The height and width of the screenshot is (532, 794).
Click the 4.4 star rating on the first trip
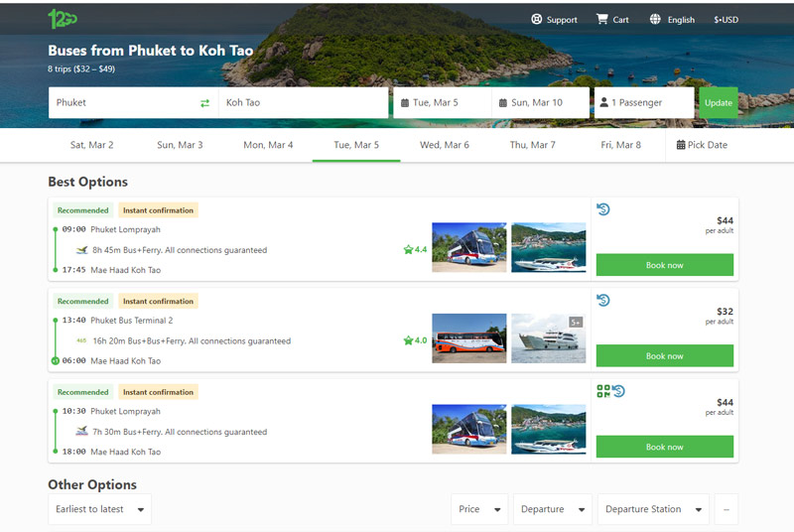(415, 250)
